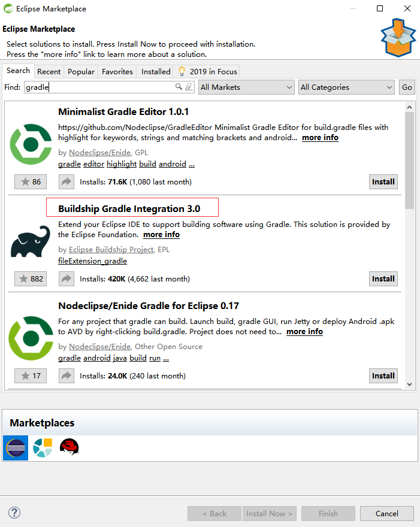Open the 2019 in Focus tab
The image size is (420, 527).
point(208,72)
